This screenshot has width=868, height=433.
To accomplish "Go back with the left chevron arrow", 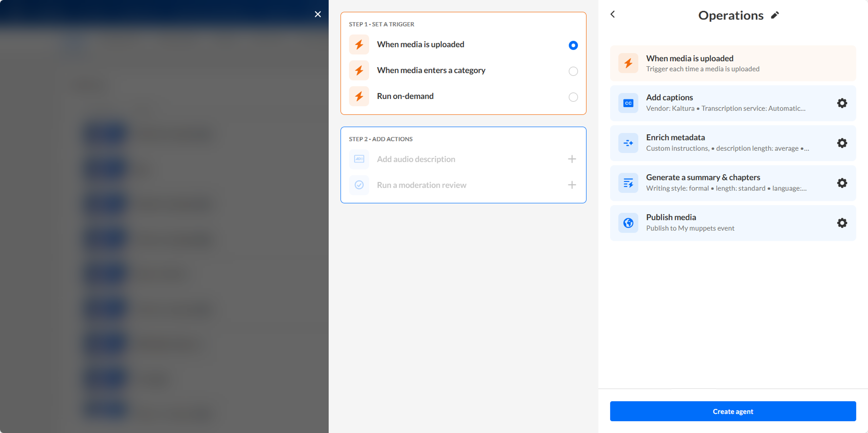I will point(613,14).
